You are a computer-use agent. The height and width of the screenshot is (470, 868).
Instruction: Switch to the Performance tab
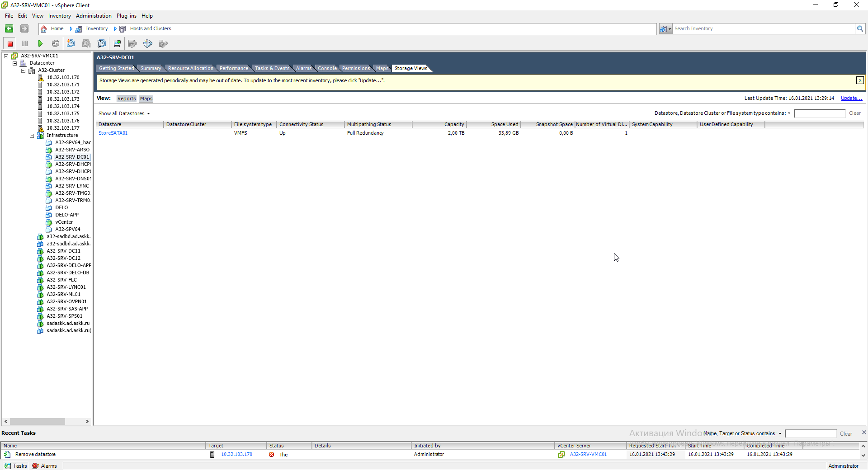click(234, 69)
